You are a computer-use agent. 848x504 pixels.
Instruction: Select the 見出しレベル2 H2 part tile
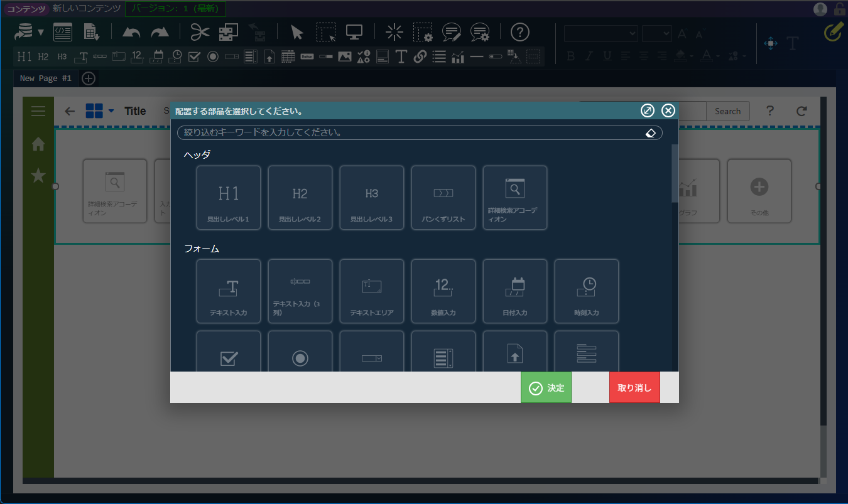click(x=300, y=198)
